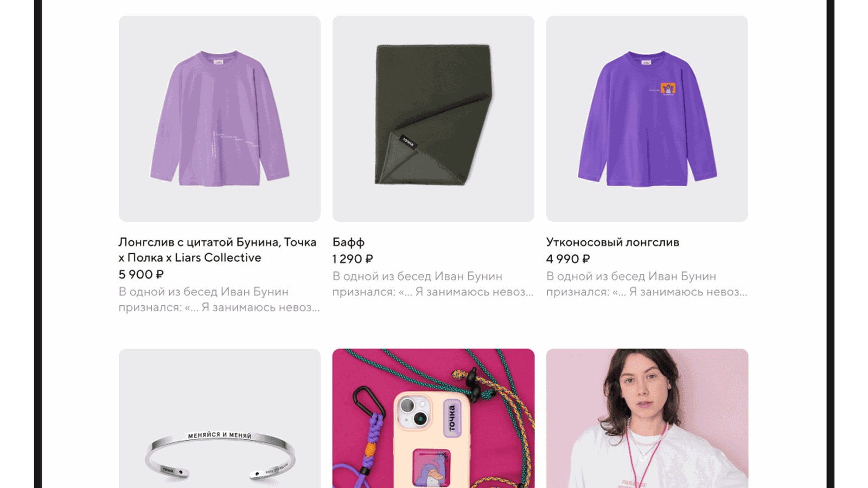
Task: Click the МЕНЯЙСЯ И МЕНЯЙ bracelet engraving
Action: pyautogui.click(x=220, y=435)
